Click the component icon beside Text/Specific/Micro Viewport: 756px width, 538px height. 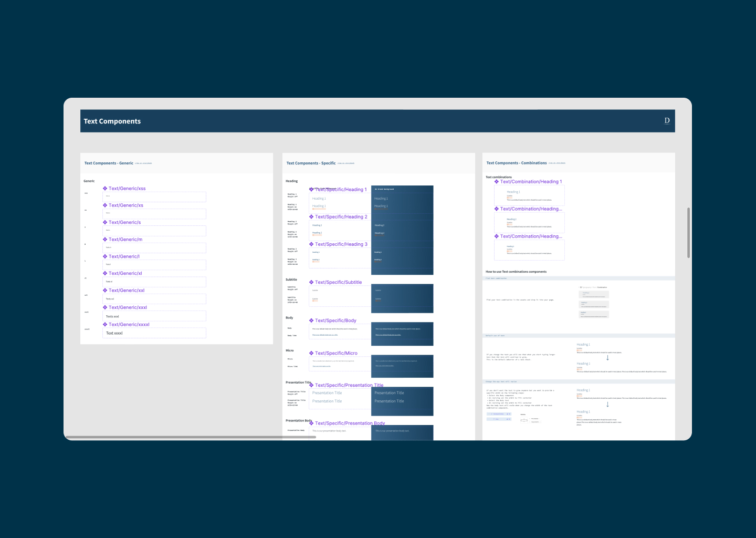(x=311, y=353)
